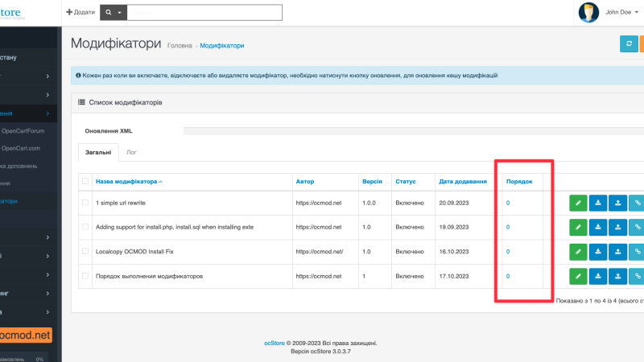This screenshot has height=362, width=644.
Task: Select the 'Загальні' tab
Action: click(x=98, y=152)
